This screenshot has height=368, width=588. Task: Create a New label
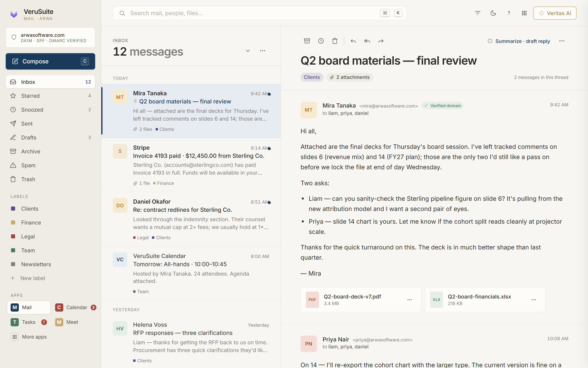click(50, 278)
